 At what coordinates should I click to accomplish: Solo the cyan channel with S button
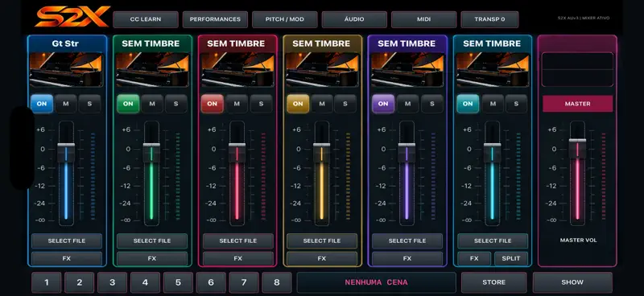(516, 104)
